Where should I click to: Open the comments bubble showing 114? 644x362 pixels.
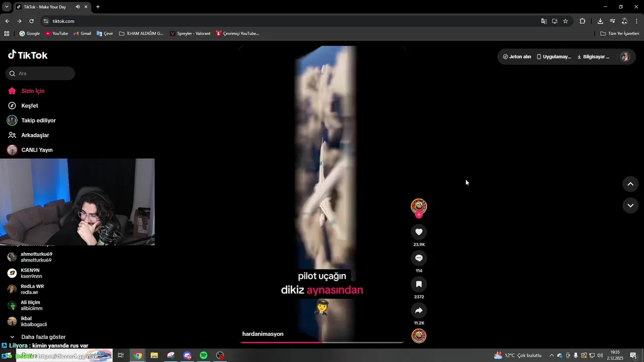point(419,258)
